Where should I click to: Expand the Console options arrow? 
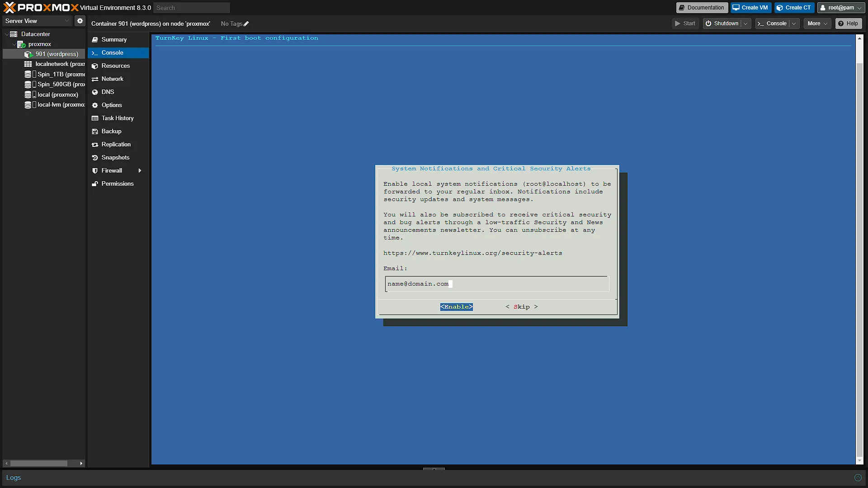[x=794, y=23]
